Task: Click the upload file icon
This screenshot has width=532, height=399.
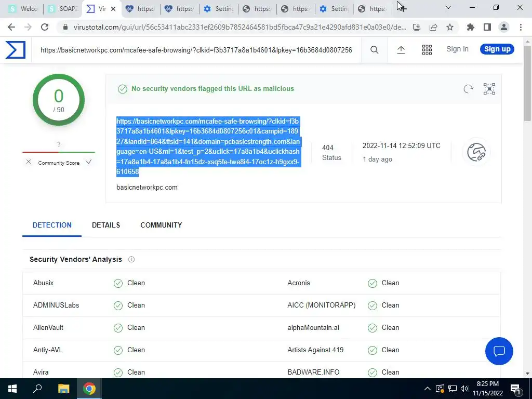Action: [401, 50]
